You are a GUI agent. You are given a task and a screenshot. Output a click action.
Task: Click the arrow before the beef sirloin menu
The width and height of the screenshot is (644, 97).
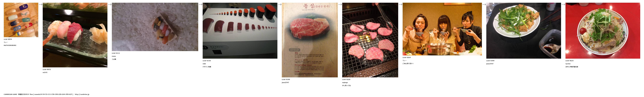tap(279, 4)
